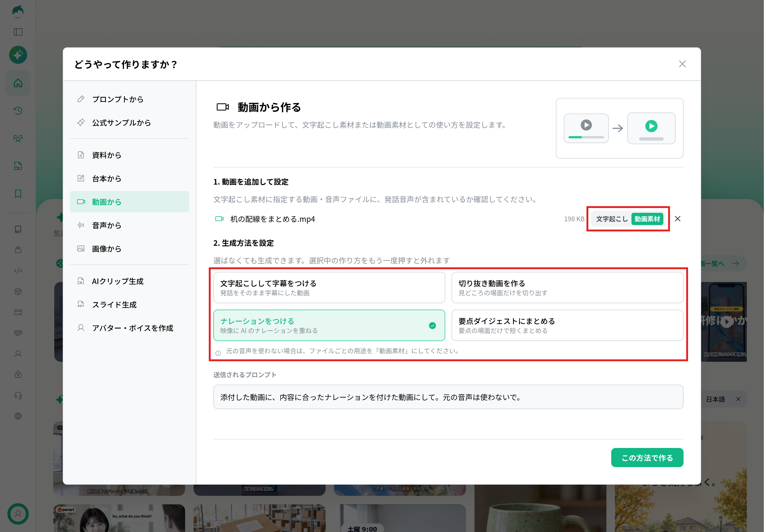
Task: Choose 資料から in the left menu
Action: tap(129, 155)
